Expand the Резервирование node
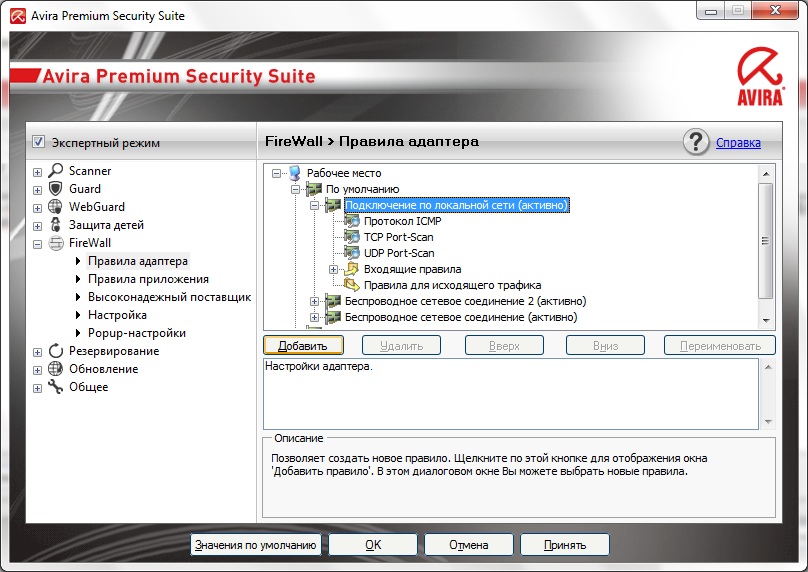The width and height of the screenshot is (808, 572). click(x=37, y=352)
